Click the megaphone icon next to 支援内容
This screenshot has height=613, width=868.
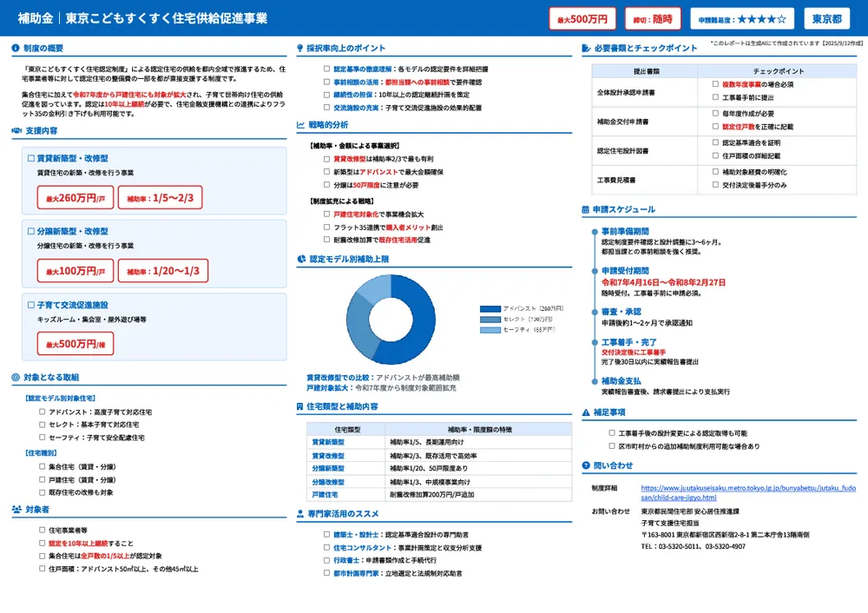[x=16, y=131]
